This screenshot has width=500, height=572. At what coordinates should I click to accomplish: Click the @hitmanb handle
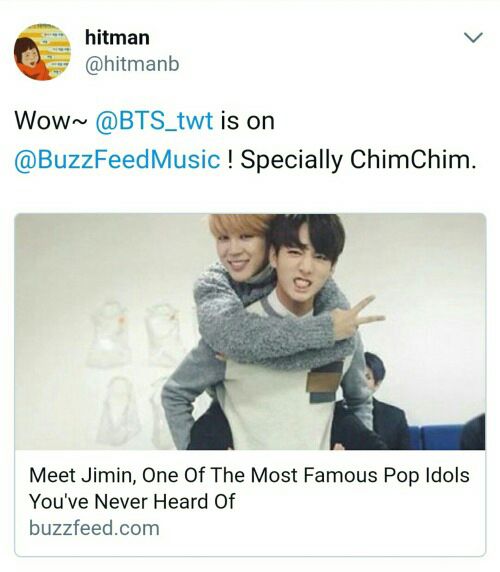[132, 64]
